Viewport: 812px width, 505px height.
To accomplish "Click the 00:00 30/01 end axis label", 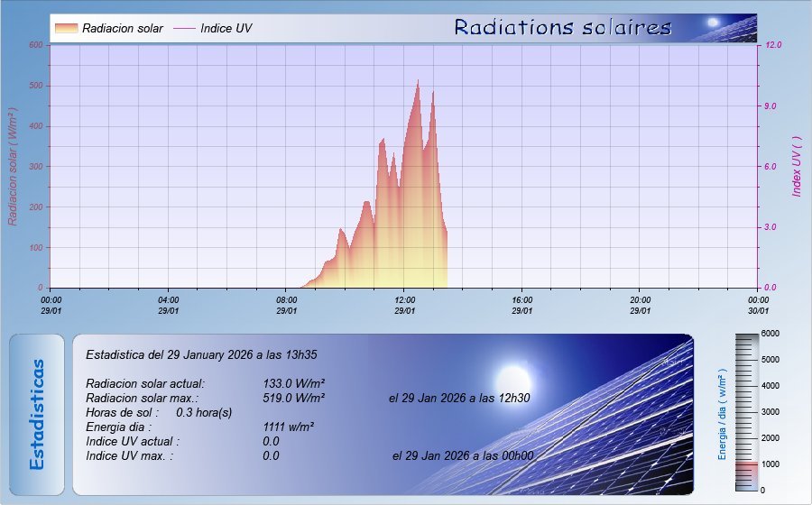I will coord(757,305).
